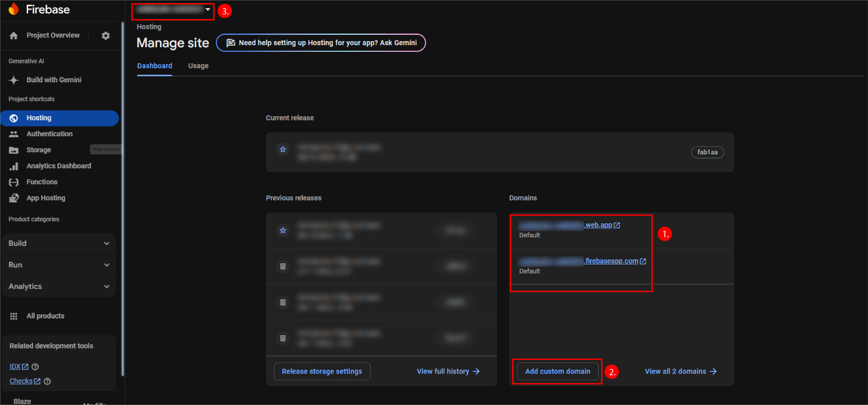Open the .firebaseapp.com domain link
Viewport: 868px width, 405px height.
583,262
